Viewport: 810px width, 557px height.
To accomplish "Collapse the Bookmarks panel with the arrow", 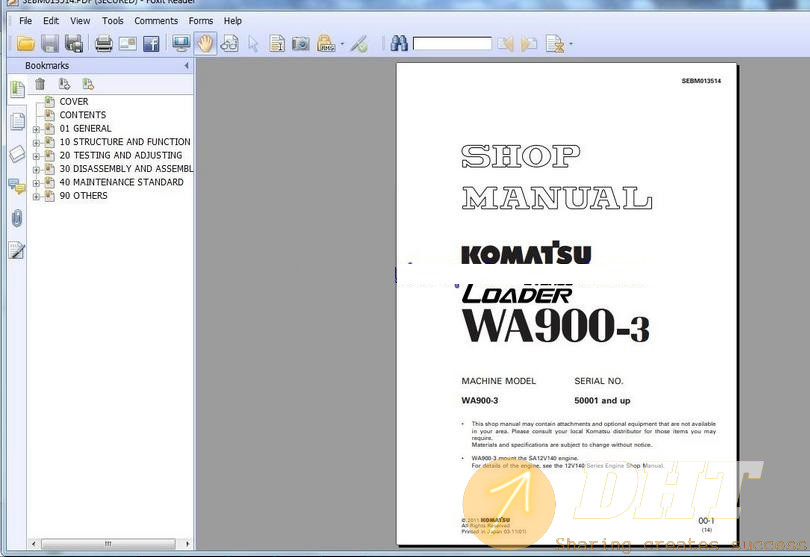I will coord(186,66).
